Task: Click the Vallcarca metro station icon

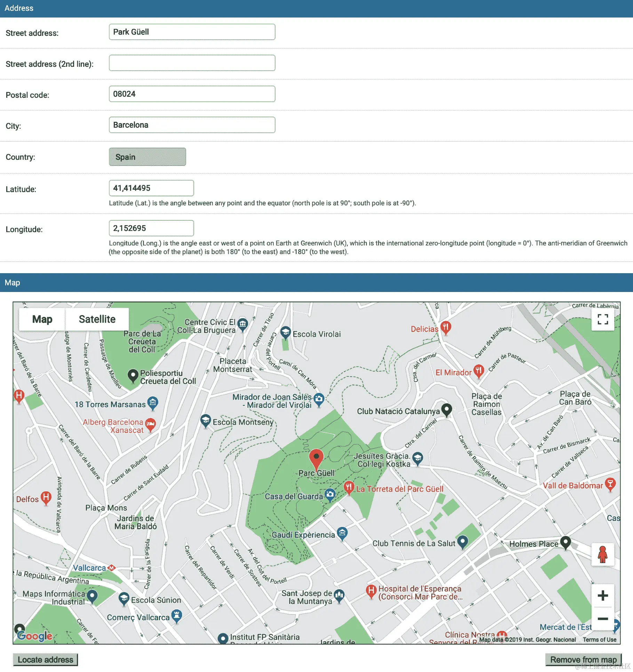Action: point(111,568)
